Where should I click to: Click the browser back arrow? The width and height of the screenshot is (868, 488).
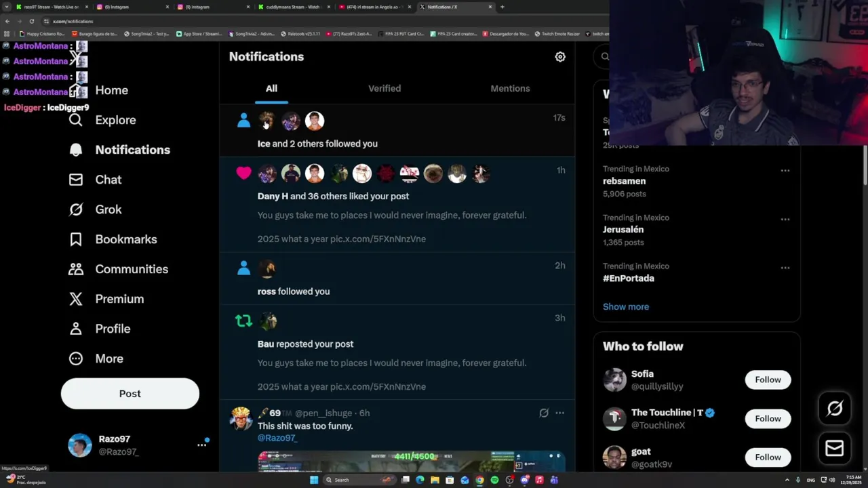pyautogui.click(x=7, y=21)
